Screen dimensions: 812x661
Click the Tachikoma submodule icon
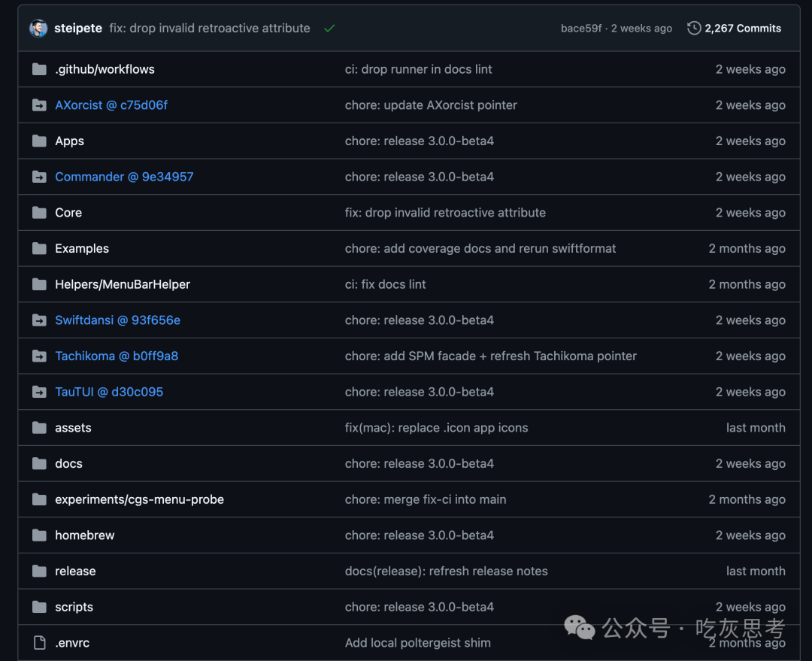(x=39, y=356)
